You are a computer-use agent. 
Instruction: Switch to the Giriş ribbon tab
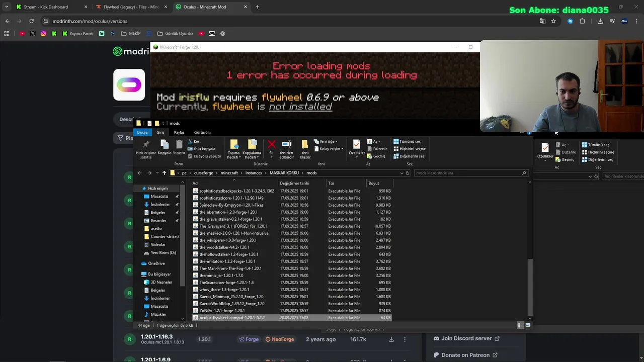(x=160, y=132)
